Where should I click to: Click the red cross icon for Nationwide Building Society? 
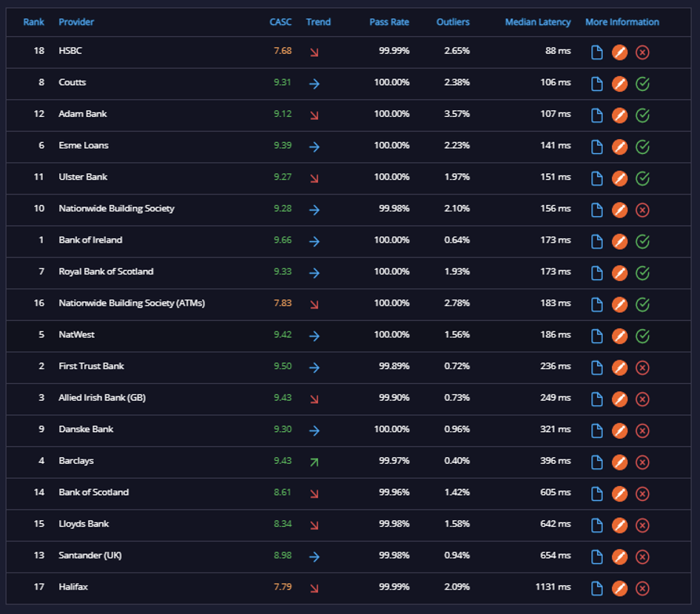642,210
